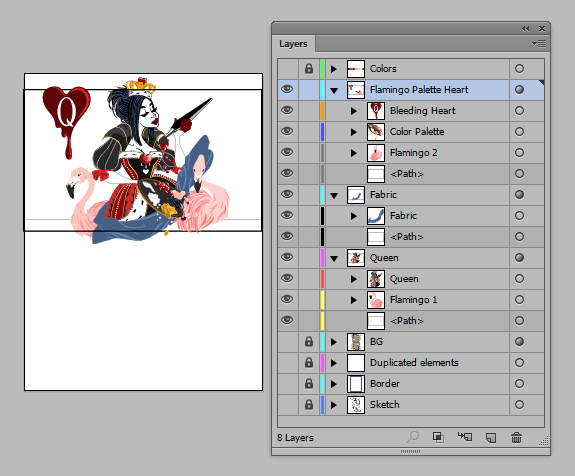Expand the Colors layer

click(x=333, y=69)
